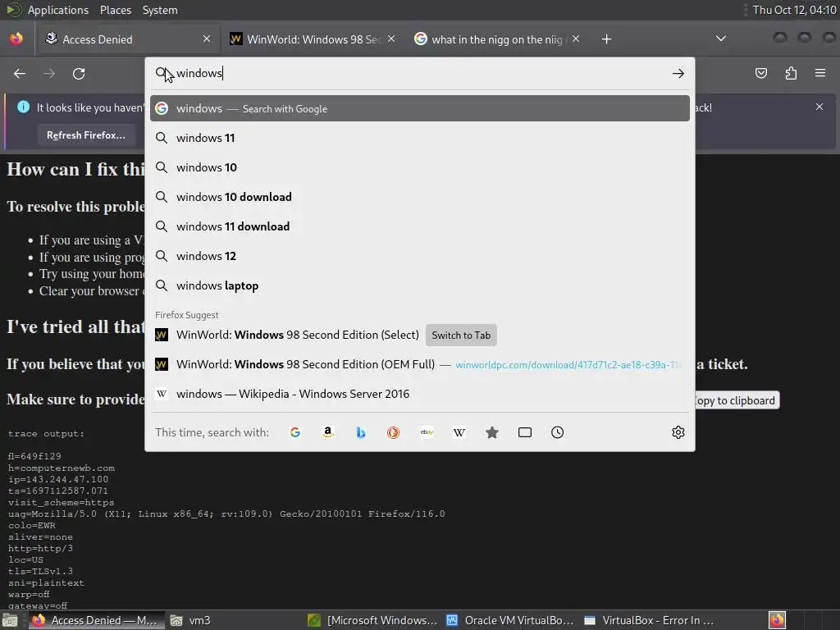
Task: Select the 'windows 12' suggestion
Action: coord(420,256)
